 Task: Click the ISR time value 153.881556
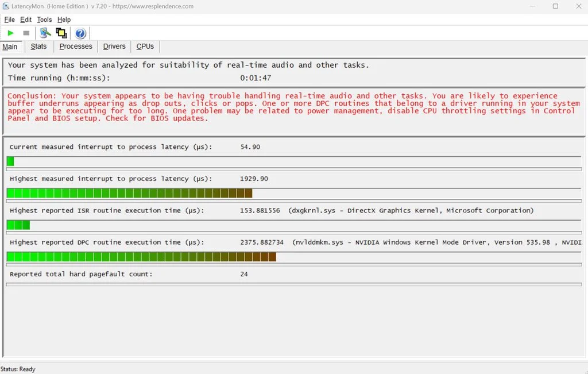pos(260,211)
